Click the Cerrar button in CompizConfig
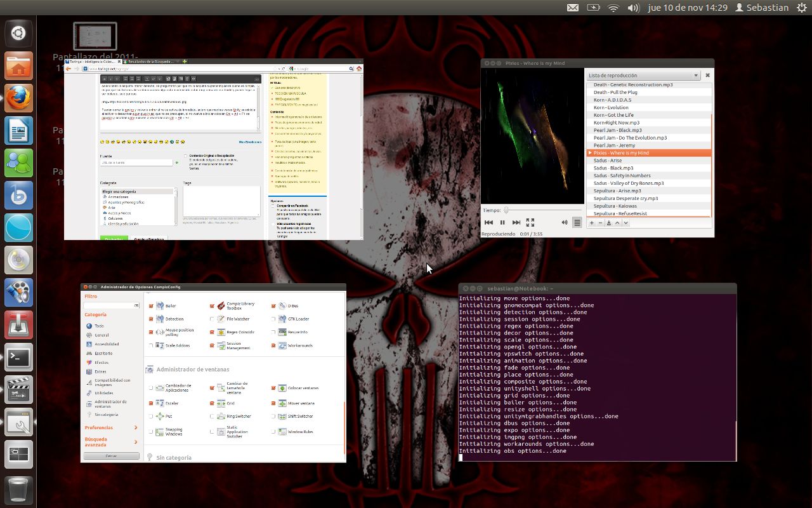The width and height of the screenshot is (812, 508). (x=111, y=456)
